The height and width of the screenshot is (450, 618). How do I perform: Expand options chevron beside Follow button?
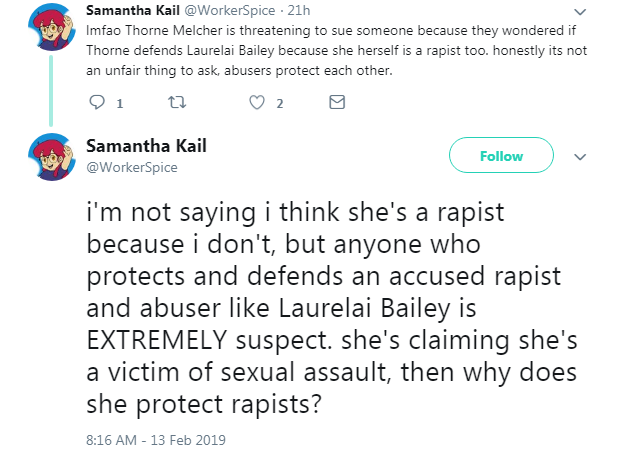(x=580, y=157)
